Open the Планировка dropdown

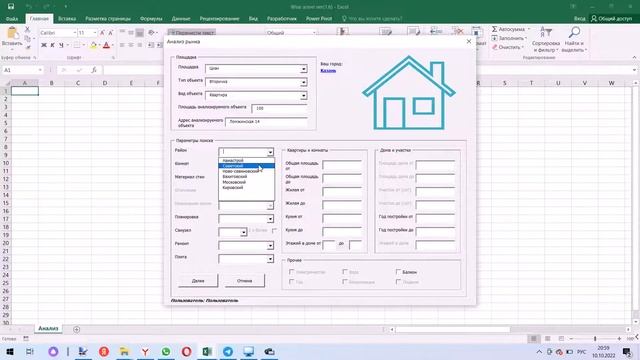[270, 219]
